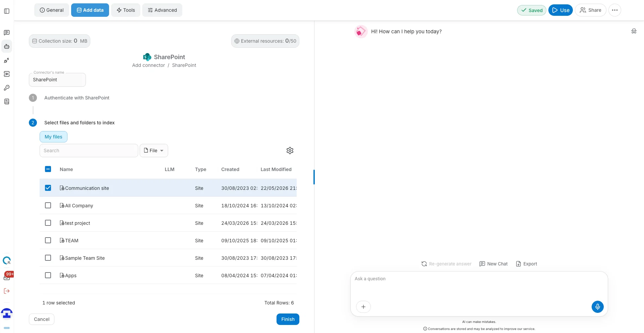644x333 pixels.
Task: Switch to the General tab
Action: click(x=52, y=10)
